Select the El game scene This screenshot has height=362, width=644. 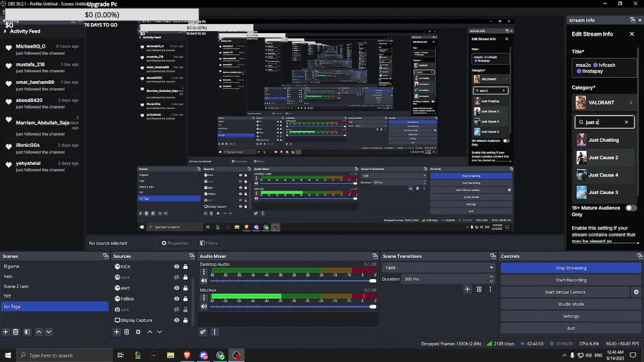coord(54,266)
